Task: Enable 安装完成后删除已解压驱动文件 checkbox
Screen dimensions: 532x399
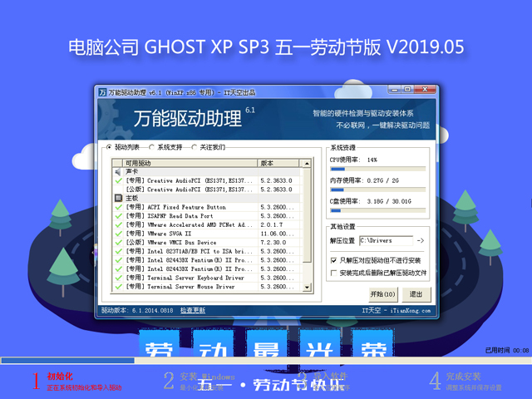Action: tap(334, 272)
